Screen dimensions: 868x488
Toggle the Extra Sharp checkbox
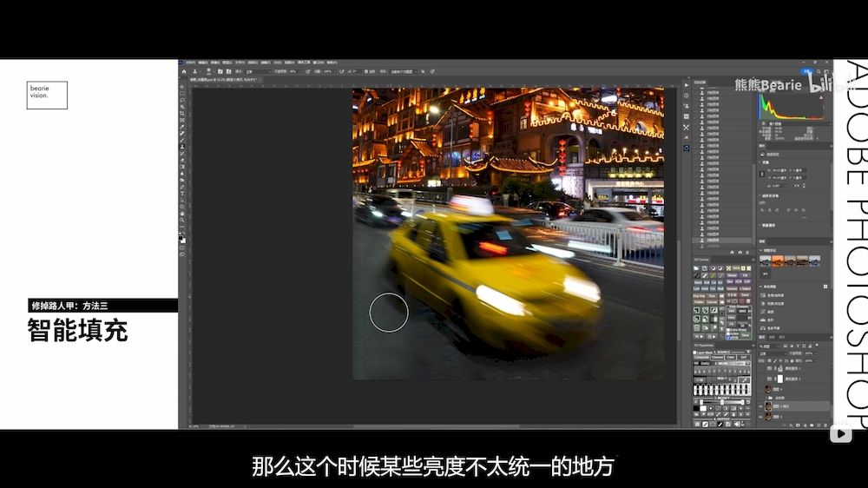point(728,330)
